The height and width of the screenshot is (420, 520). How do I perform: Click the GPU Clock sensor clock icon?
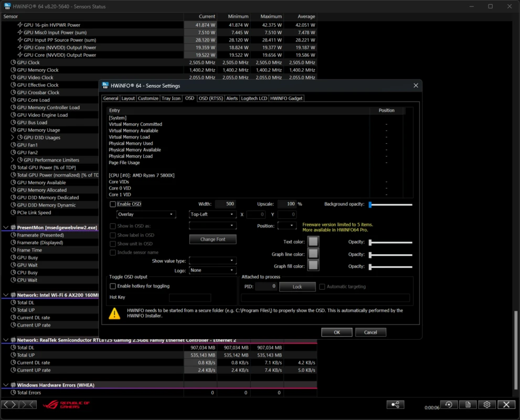(x=13, y=62)
